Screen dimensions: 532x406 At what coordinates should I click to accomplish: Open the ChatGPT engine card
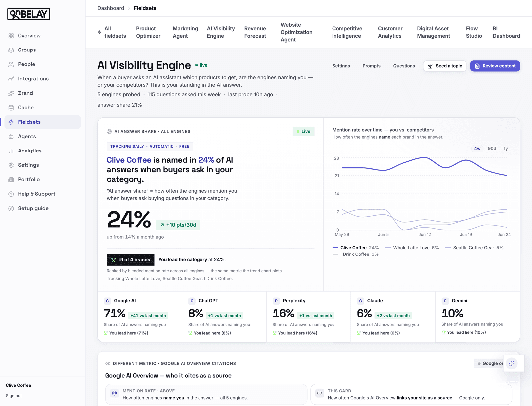224,317
